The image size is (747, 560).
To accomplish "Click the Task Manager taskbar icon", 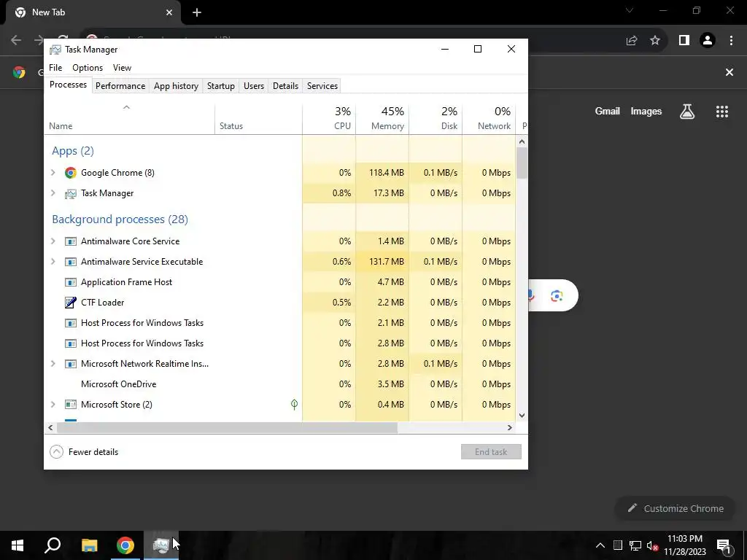I will 161,545.
